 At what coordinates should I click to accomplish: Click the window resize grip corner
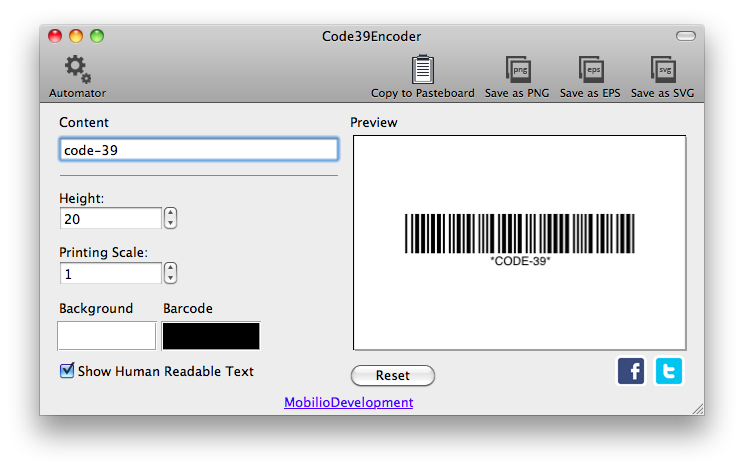pyautogui.click(x=698, y=409)
